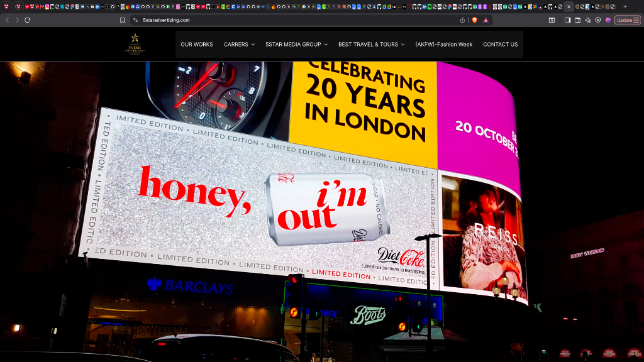The width and height of the screenshot is (644, 362).
Task: Go forward to the next page
Action: pyautogui.click(x=17, y=20)
